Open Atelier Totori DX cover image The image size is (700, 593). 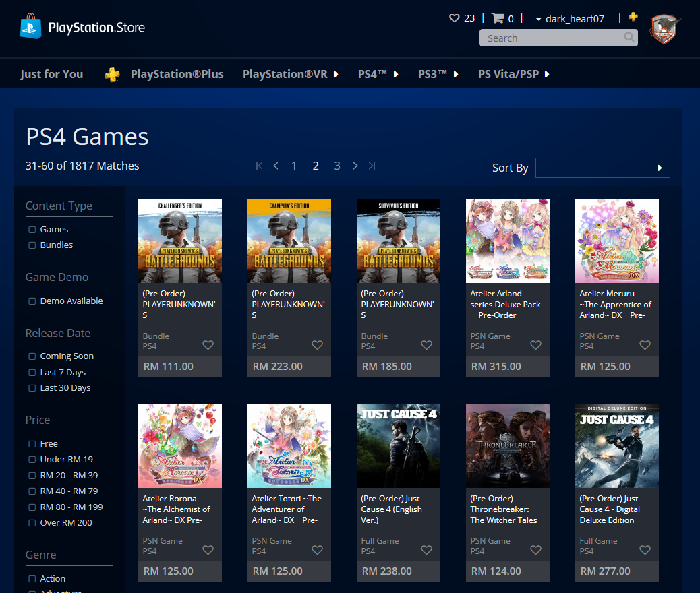click(x=289, y=445)
